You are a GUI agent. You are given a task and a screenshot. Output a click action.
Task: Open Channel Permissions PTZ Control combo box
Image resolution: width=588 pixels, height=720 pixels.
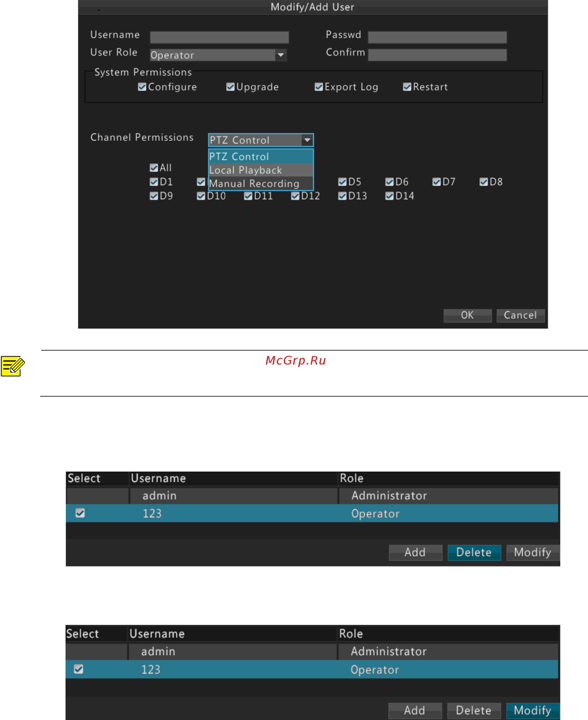pos(261,140)
